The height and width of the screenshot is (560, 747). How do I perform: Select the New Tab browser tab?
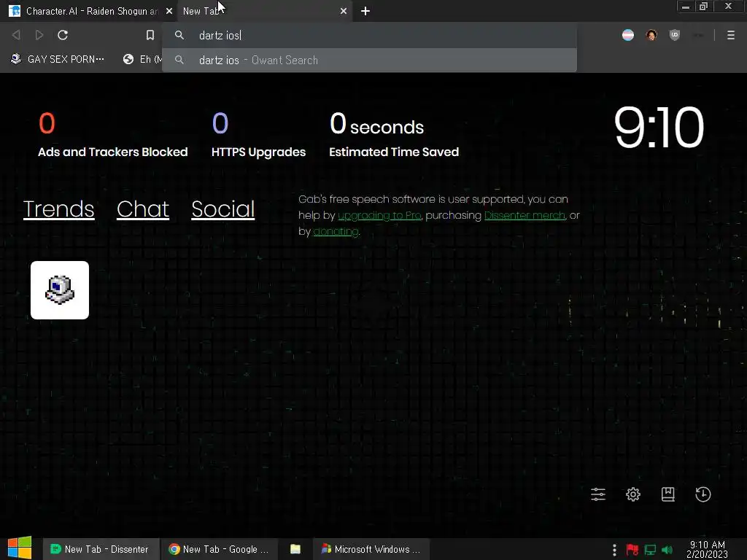264,11
